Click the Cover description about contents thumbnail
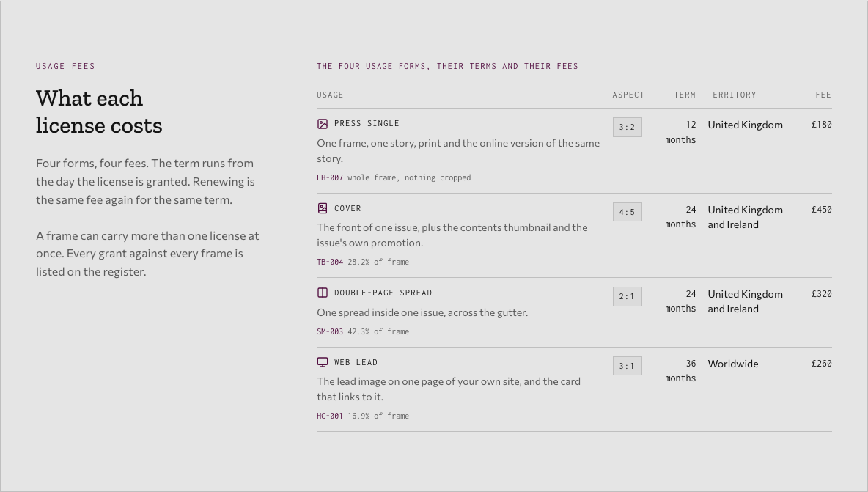 [452, 235]
